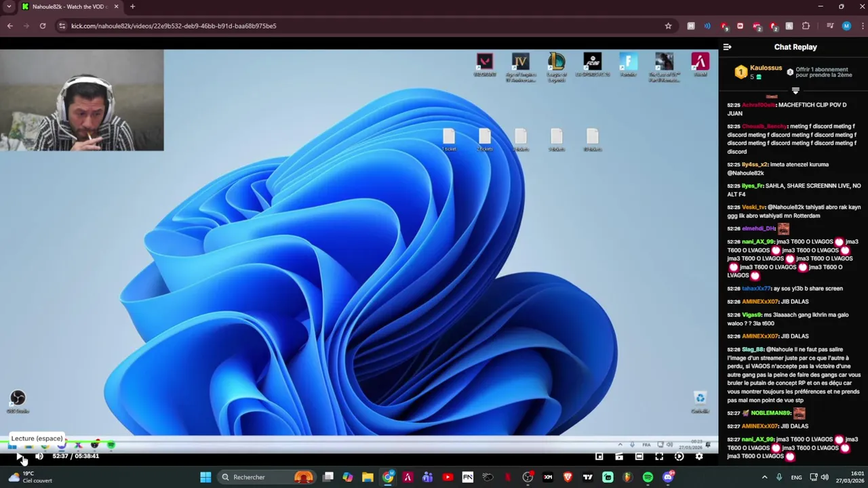Open the browser media controls icon
The width and height of the screenshot is (868, 488).
pos(829,26)
